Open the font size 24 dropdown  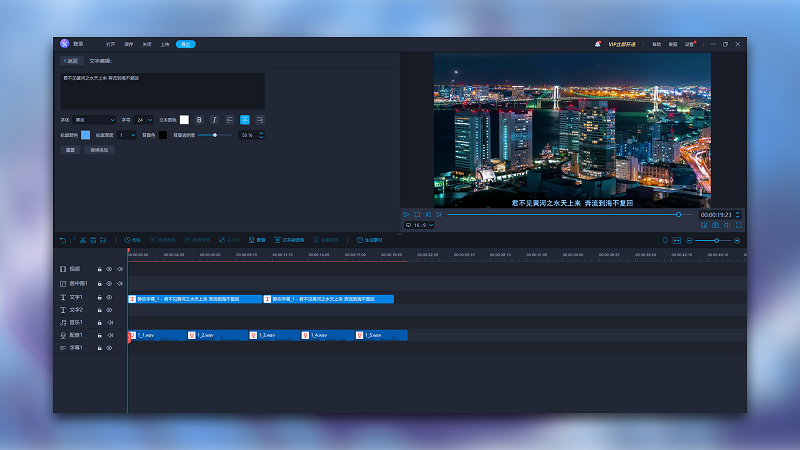pos(143,120)
